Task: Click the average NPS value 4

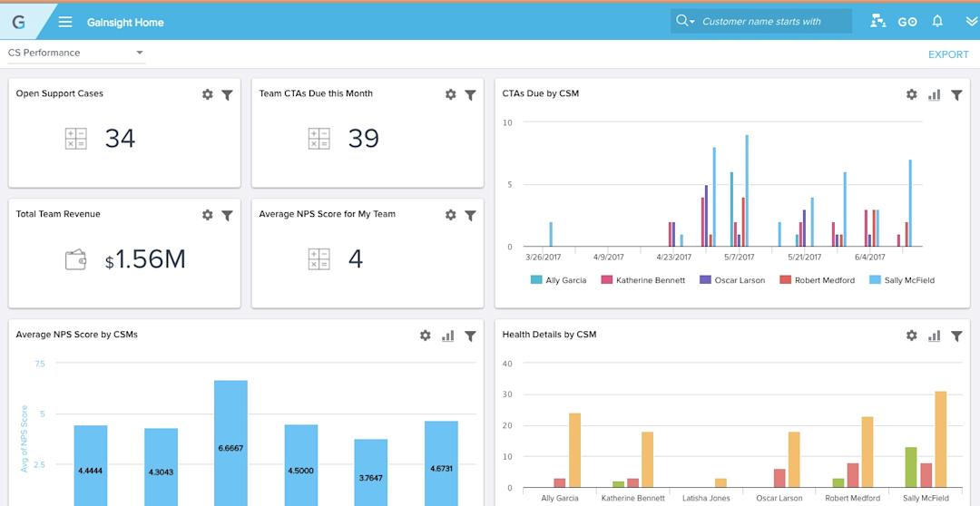Action: [x=356, y=259]
